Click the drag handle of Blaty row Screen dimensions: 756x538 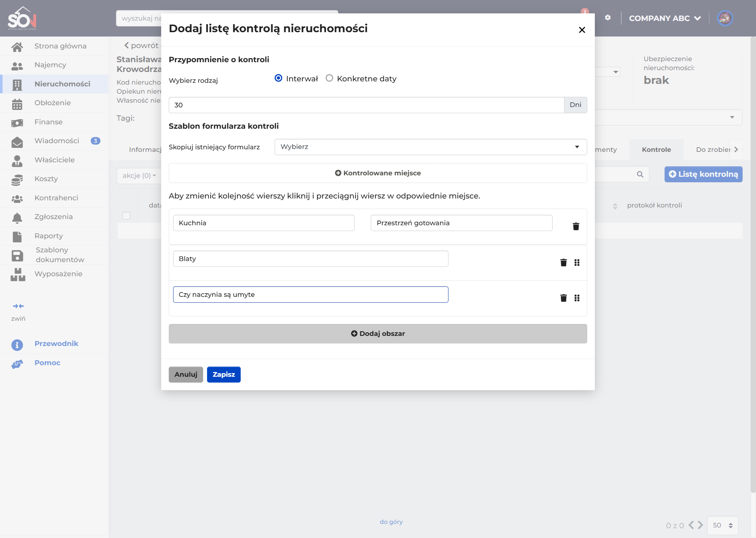click(577, 262)
